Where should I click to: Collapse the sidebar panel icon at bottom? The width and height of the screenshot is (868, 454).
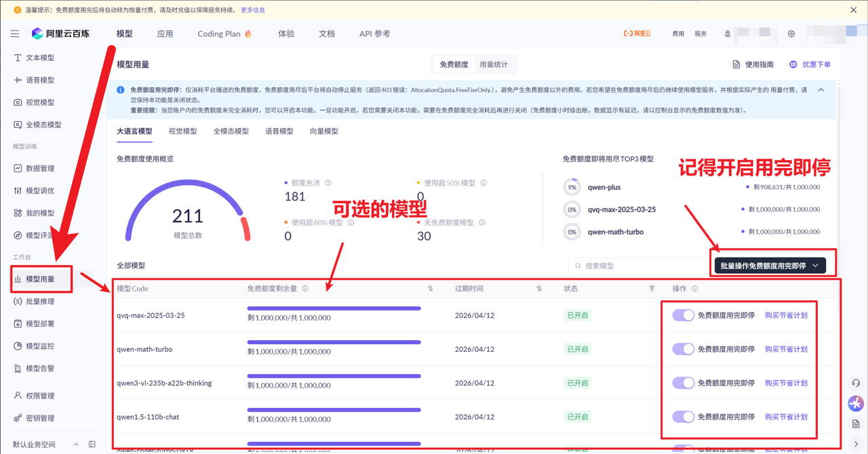[92, 445]
